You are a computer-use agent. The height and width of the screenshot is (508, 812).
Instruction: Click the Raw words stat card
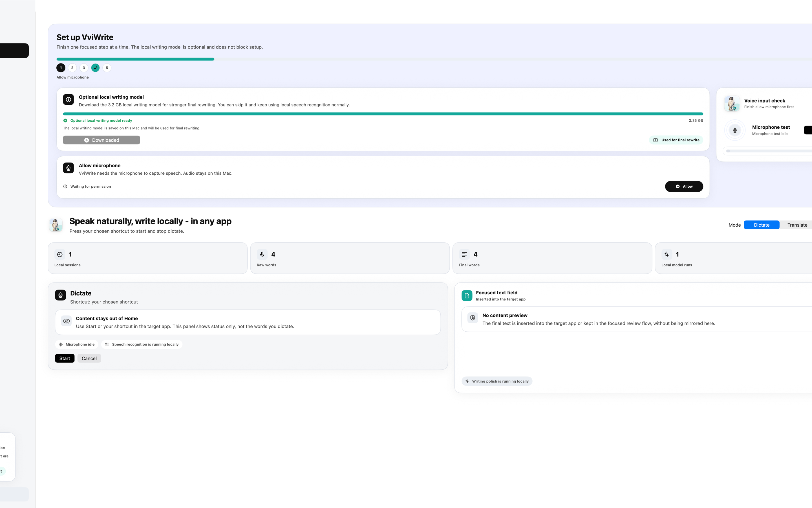coord(350,258)
